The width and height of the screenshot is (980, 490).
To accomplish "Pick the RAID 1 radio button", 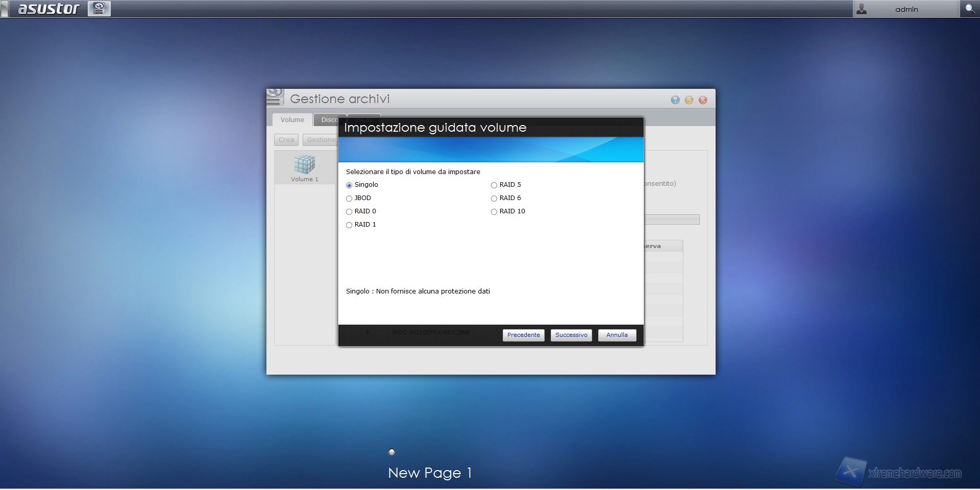I will (x=349, y=225).
